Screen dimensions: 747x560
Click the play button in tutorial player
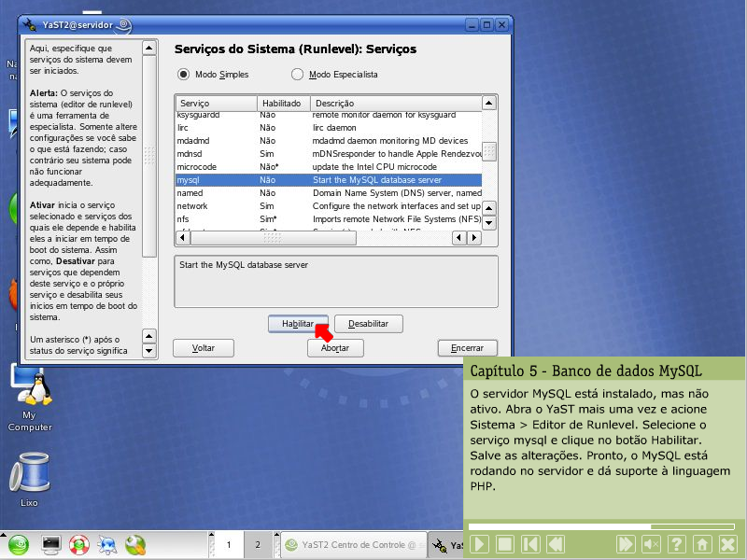pos(479,544)
